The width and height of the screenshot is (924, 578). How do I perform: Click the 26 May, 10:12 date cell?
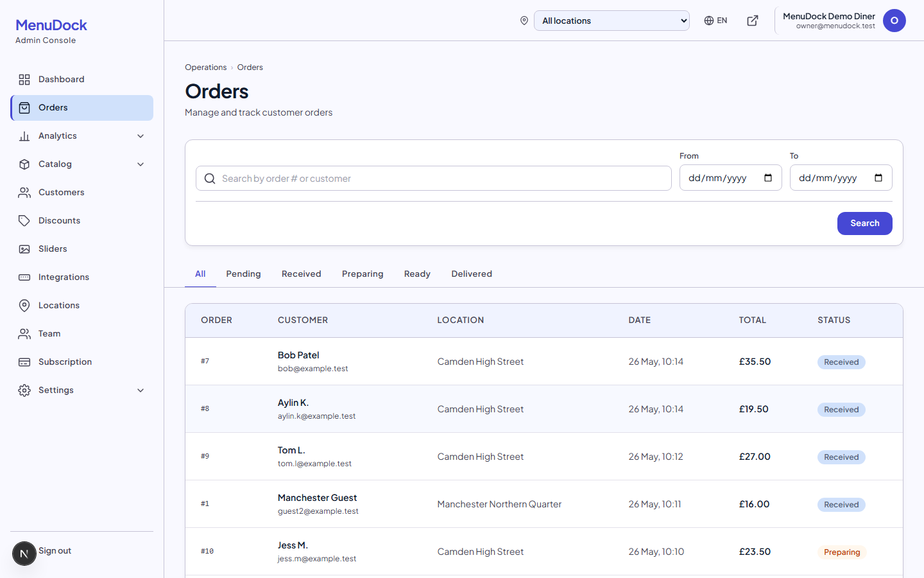coord(656,457)
